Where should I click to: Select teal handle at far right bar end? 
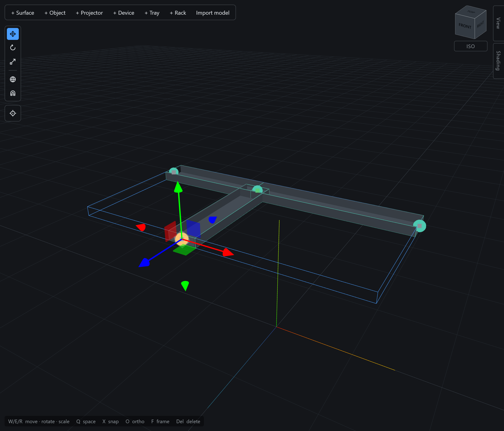pyautogui.click(x=420, y=226)
